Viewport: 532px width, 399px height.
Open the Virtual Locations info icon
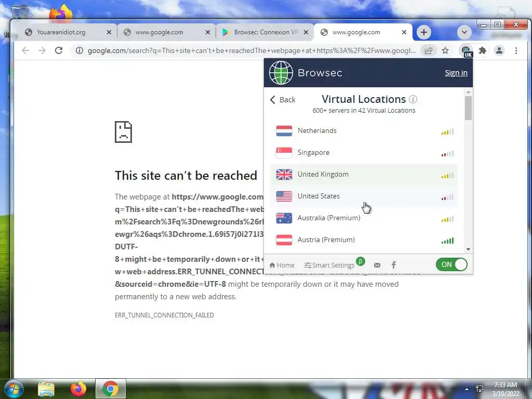tap(413, 99)
